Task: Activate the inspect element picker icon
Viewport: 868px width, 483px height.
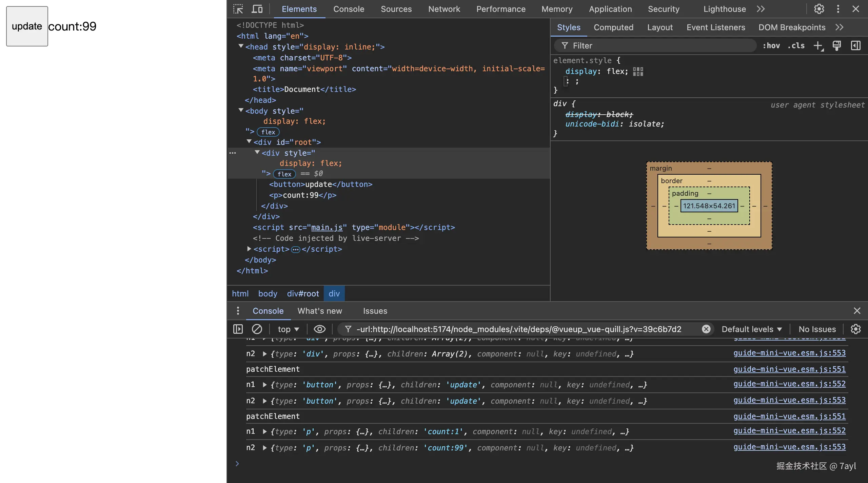Action: click(x=238, y=9)
